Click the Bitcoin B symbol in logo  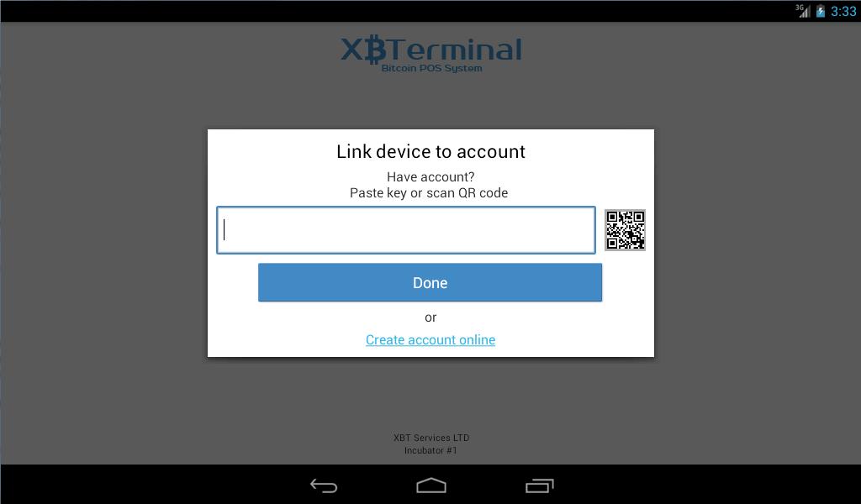375,50
